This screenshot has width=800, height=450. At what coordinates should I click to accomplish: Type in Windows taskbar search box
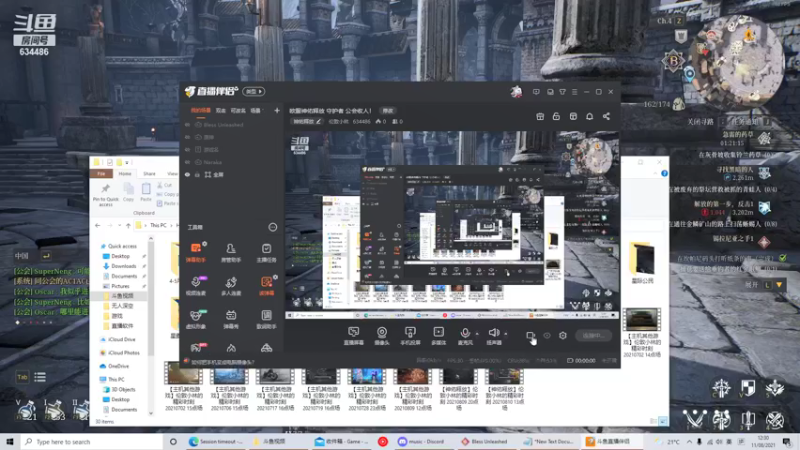tap(92, 441)
